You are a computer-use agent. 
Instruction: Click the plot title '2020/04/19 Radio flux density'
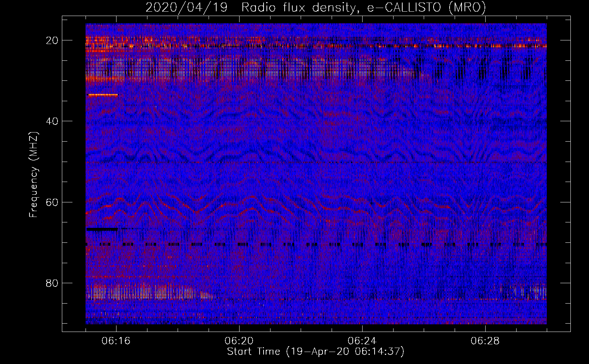[316, 7]
